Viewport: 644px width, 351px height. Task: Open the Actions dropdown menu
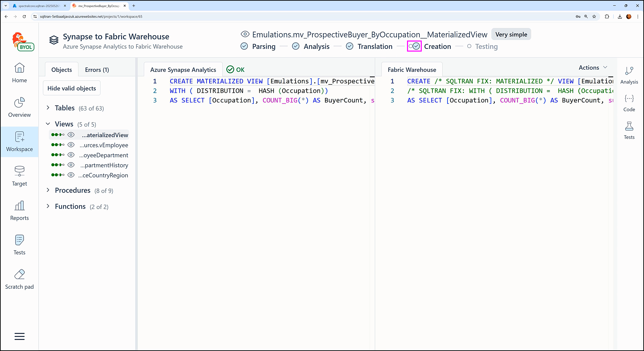[x=593, y=68]
